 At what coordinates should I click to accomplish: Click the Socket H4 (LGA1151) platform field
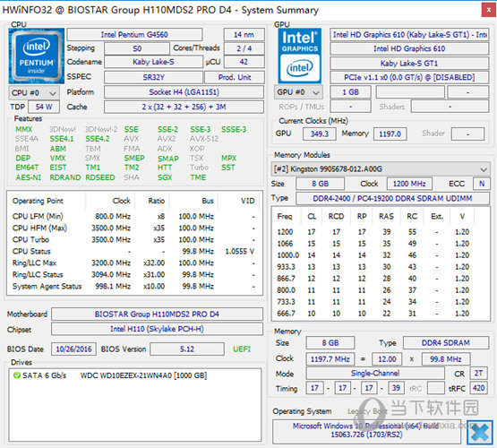[184, 92]
